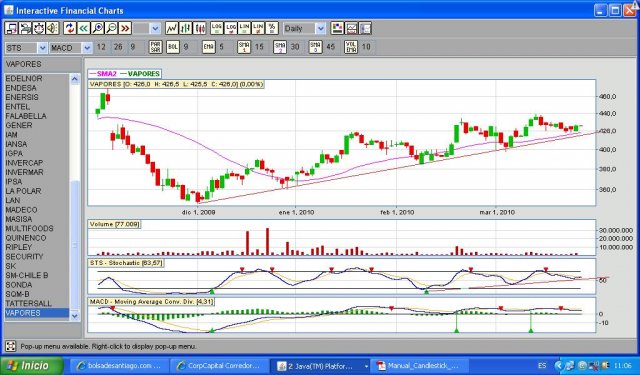Image resolution: width=640 pixels, height=375 pixels.
Task: Zoom in with the magnifier plus icon
Action: click(x=98, y=28)
